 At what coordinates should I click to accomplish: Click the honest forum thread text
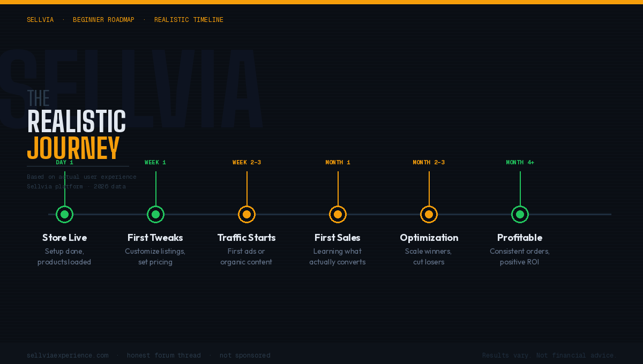tap(163, 355)
